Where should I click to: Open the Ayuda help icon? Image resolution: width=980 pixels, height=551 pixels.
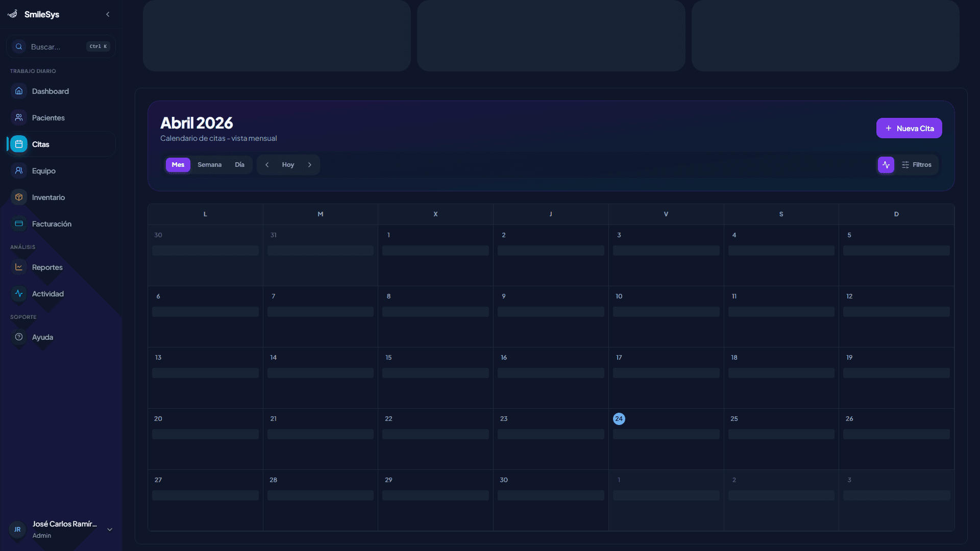pyautogui.click(x=19, y=337)
